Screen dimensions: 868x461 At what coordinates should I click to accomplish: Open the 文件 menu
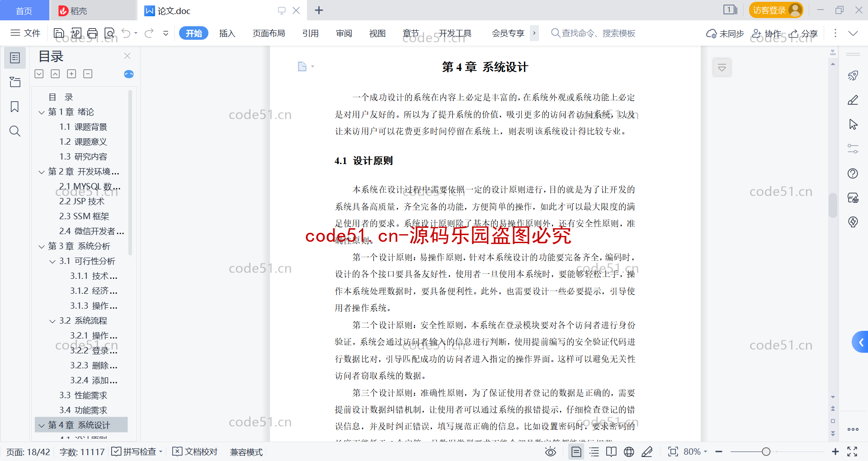(26, 33)
